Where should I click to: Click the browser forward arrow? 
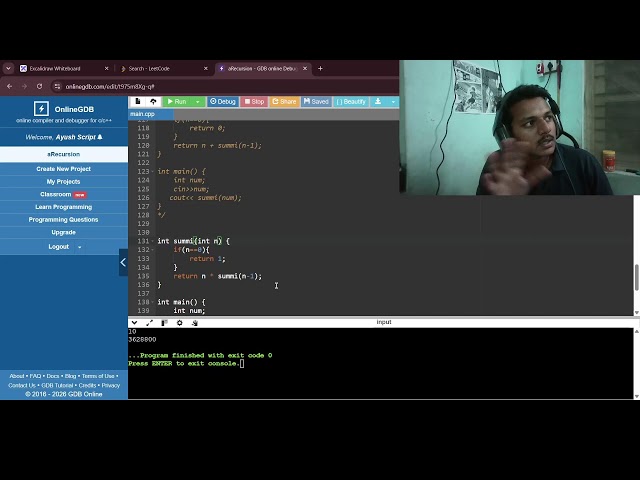[24, 87]
